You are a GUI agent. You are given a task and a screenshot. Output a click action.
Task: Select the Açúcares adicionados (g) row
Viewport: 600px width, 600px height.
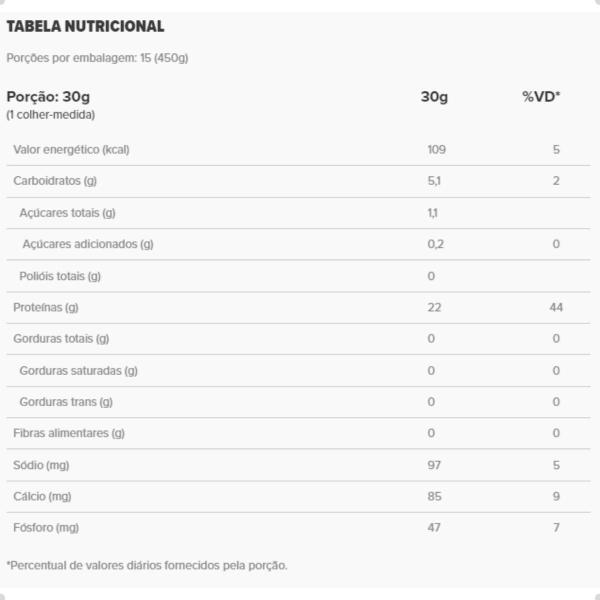[298, 245]
